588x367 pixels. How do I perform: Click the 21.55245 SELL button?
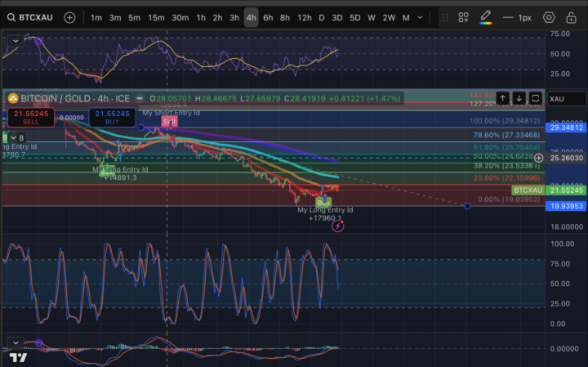(31, 117)
